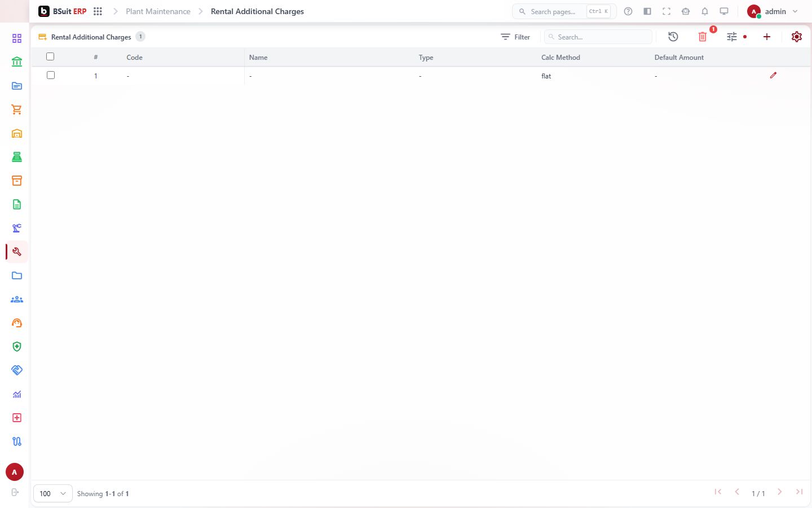Open the AI assistant robot icon
812x508 pixels.
coord(686,11)
